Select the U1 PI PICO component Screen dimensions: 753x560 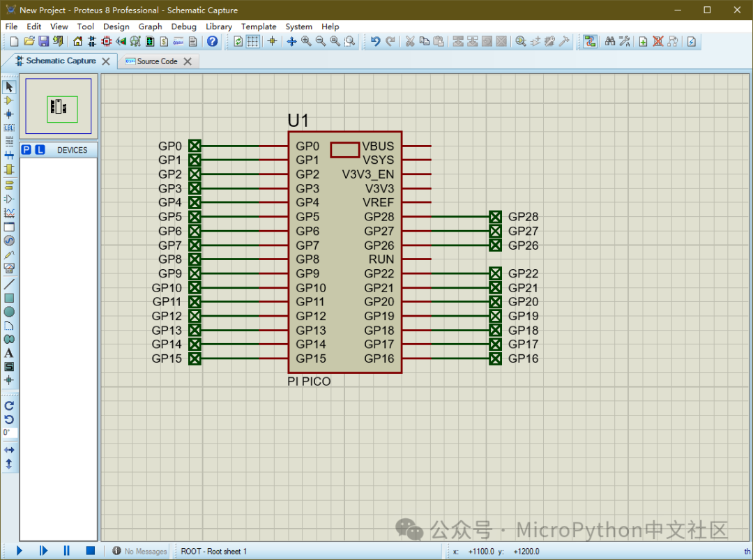point(345,252)
